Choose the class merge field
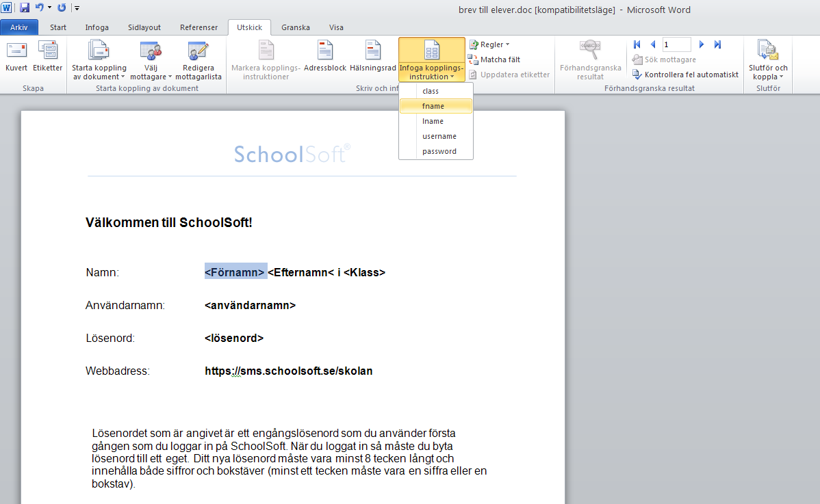Image resolution: width=820 pixels, height=504 pixels. pos(436,91)
